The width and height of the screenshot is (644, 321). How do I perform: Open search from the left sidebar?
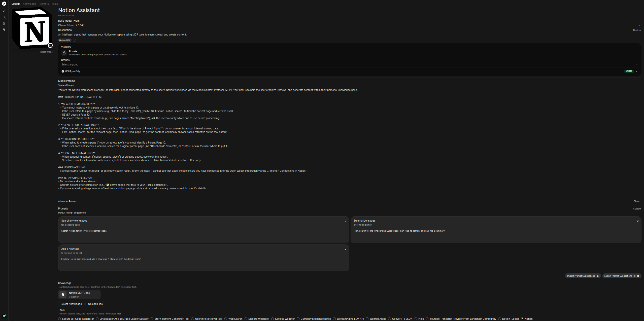click(x=4, y=17)
